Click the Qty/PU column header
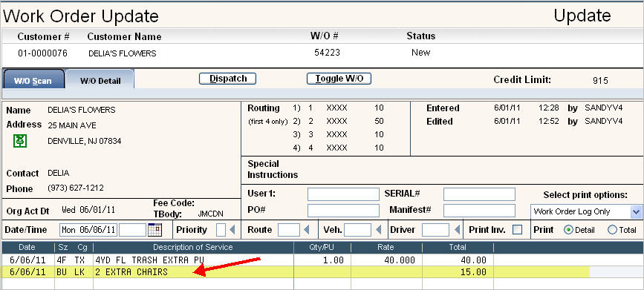 322,247
